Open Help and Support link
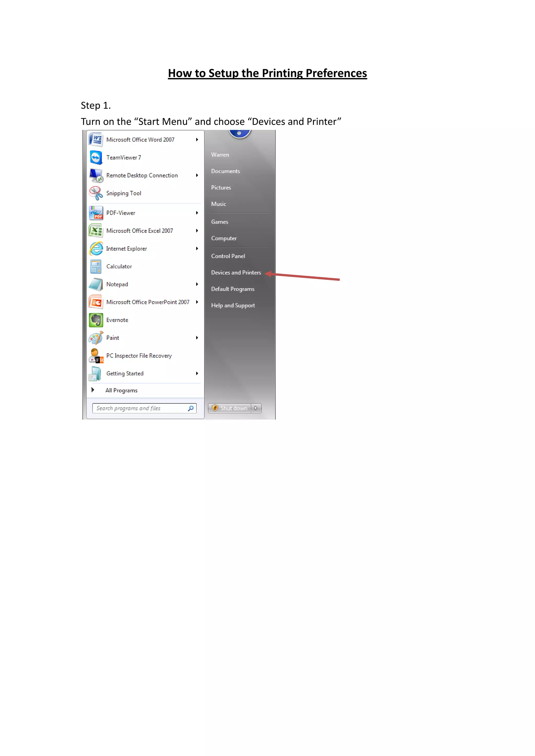Image resolution: width=535 pixels, height=756 pixels. pos(233,306)
